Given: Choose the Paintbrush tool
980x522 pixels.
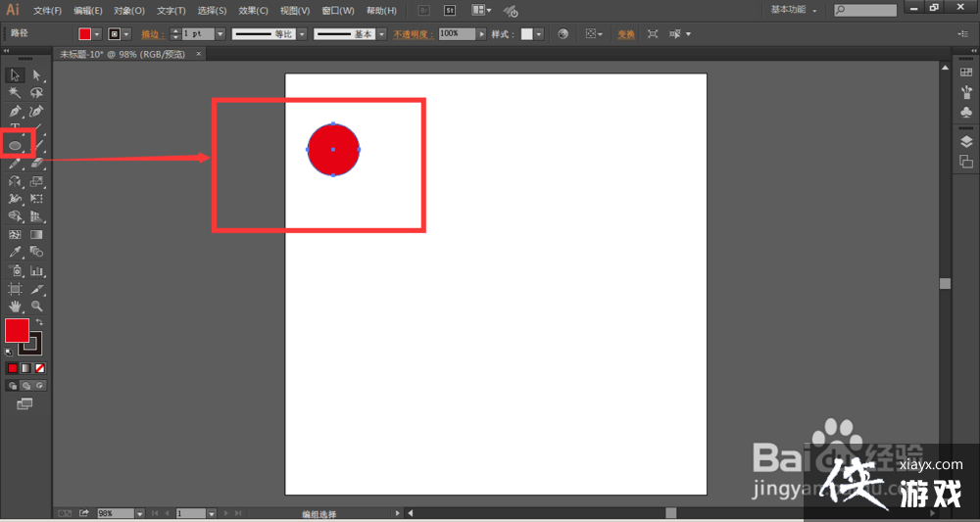Looking at the screenshot, I should [x=39, y=146].
